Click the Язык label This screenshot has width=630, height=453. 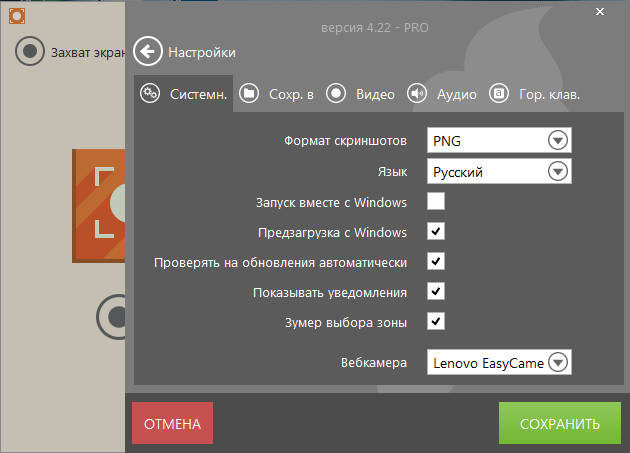[x=392, y=172]
